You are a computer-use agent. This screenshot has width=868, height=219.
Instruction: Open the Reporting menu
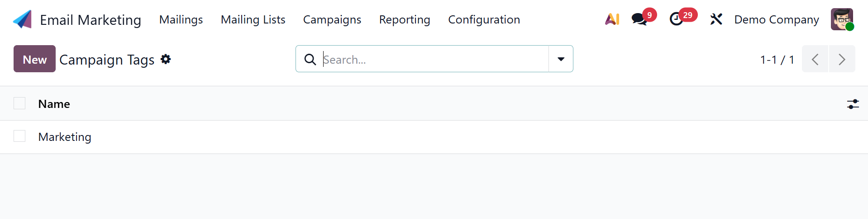(405, 19)
